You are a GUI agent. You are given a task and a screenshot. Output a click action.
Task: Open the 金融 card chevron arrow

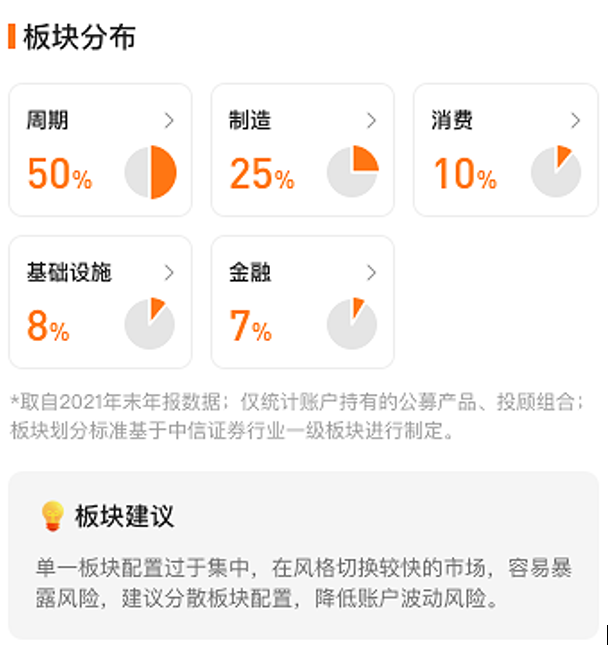(x=372, y=272)
